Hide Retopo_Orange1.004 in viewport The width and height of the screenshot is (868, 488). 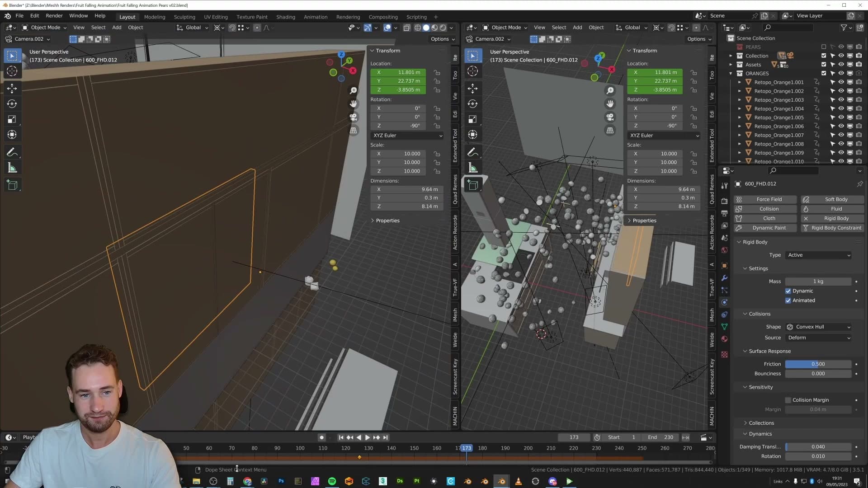[841, 108]
